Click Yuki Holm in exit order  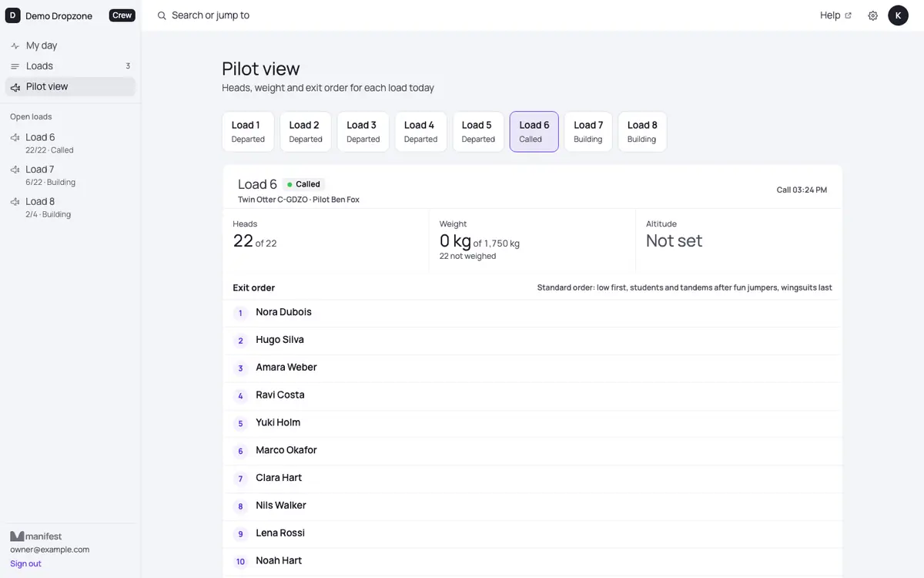click(x=278, y=422)
